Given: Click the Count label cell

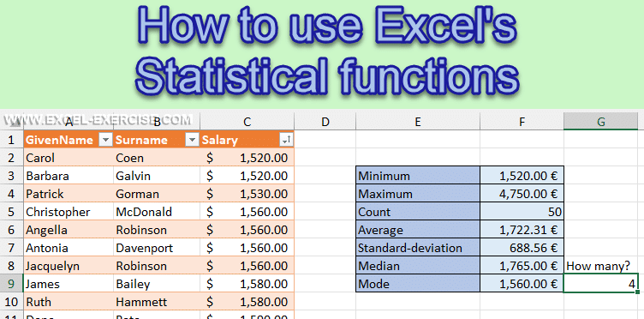Looking at the screenshot, I should click(418, 212).
